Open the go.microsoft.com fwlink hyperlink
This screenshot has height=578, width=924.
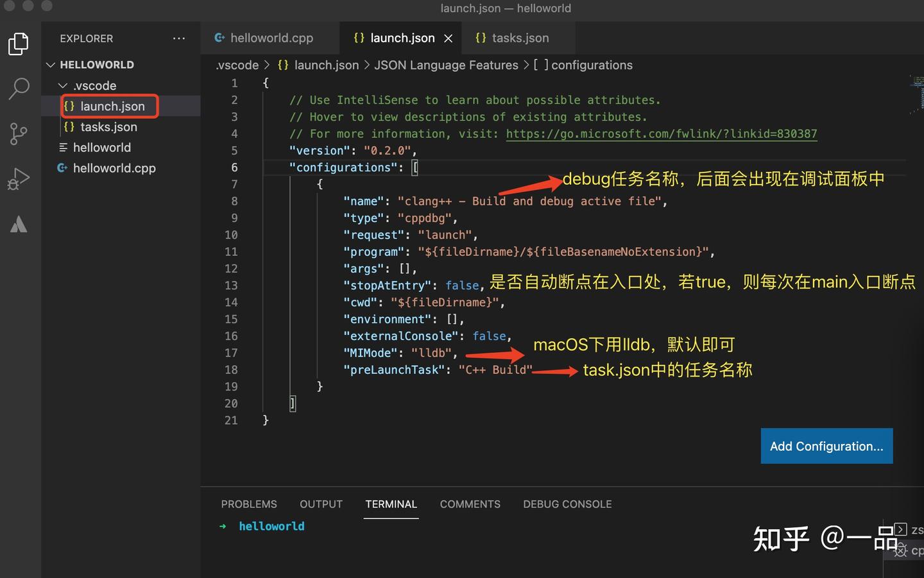[662, 133]
